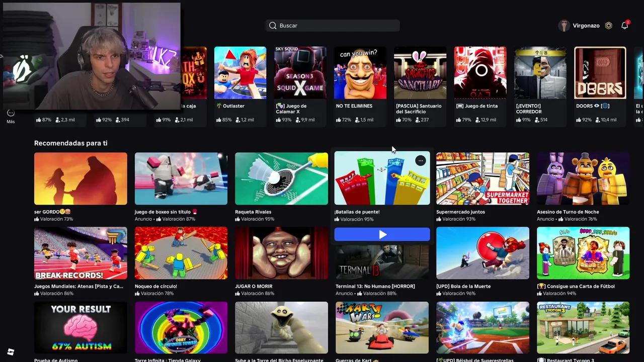Click the search magnifier icon

(x=273, y=26)
